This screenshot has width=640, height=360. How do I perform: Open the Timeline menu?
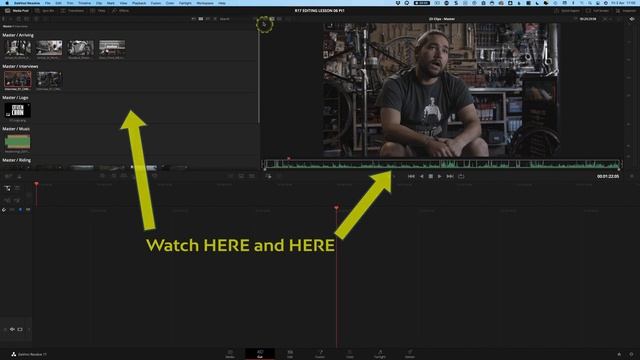click(x=84, y=3)
